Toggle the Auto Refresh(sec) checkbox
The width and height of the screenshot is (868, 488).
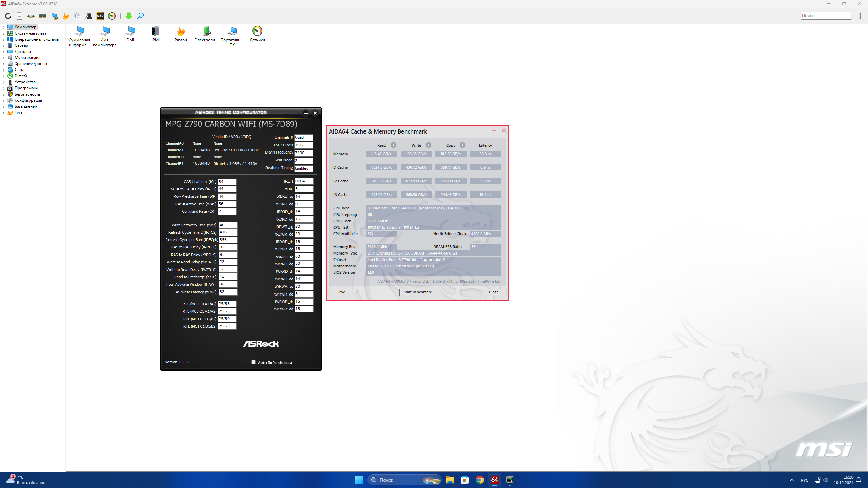pyautogui.click(x=253, y=362)
